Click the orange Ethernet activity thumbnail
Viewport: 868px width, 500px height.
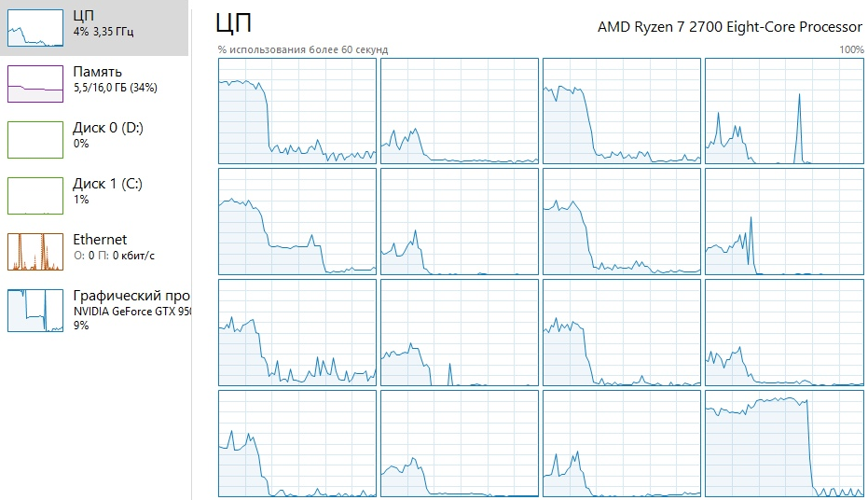click(x=35, y=252)
